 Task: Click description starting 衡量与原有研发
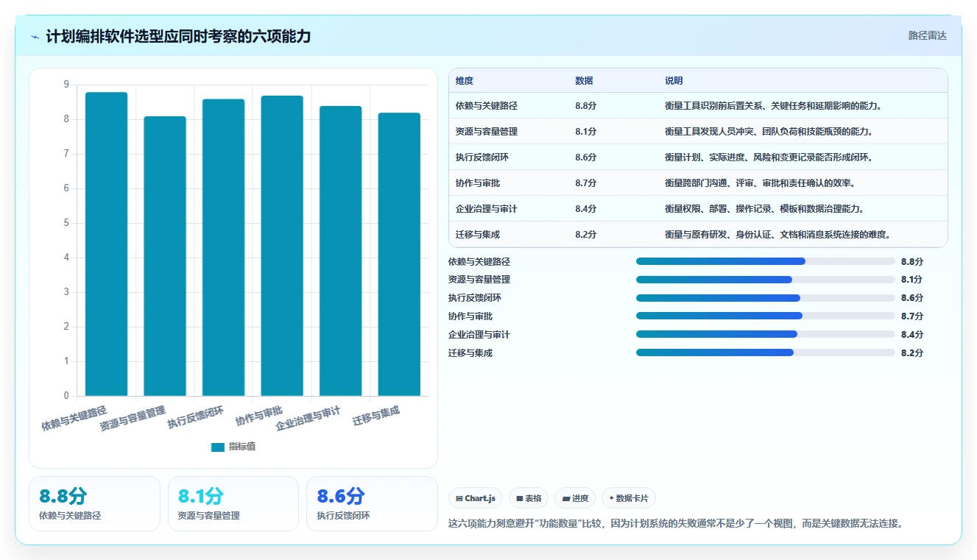click(x=777, y=235)
